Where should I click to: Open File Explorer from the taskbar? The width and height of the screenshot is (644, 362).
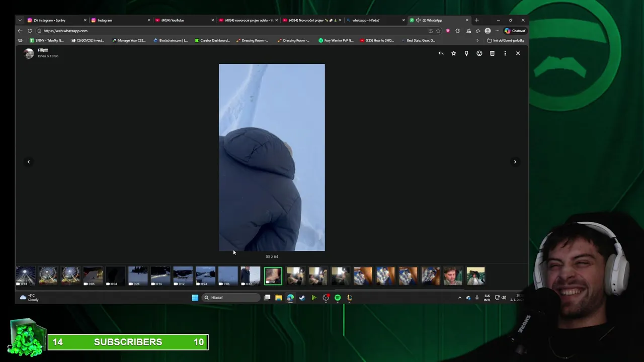tap(278, 298)
